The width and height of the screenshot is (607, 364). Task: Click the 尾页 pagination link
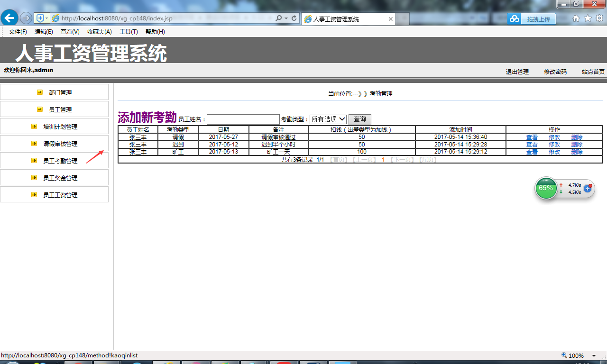(428, 160)
